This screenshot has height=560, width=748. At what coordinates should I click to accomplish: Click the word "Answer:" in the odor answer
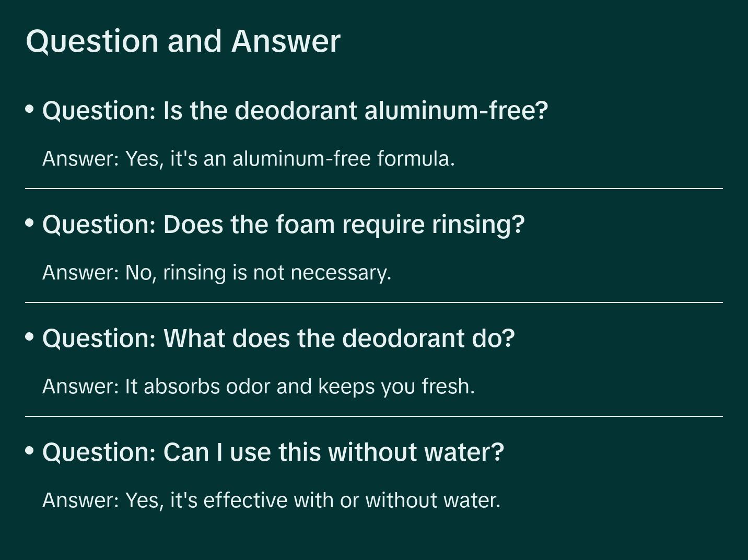(x=81, y=386)
